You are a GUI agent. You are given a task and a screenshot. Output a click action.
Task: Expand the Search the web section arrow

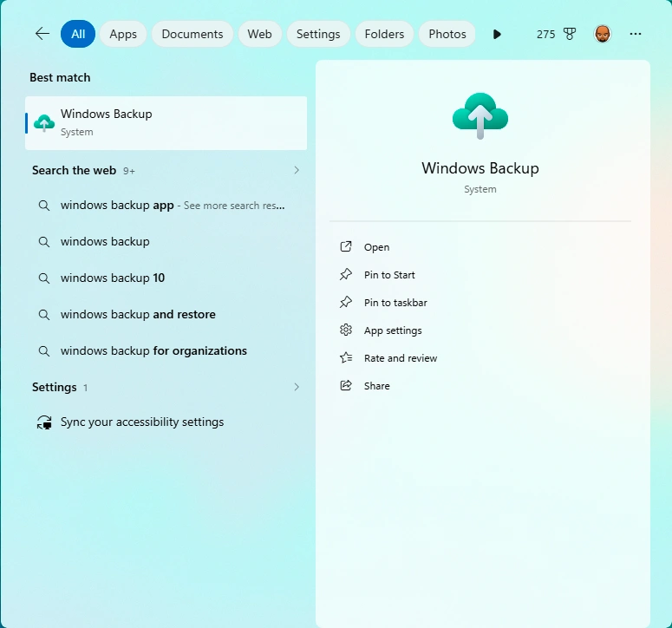point(297,170)
